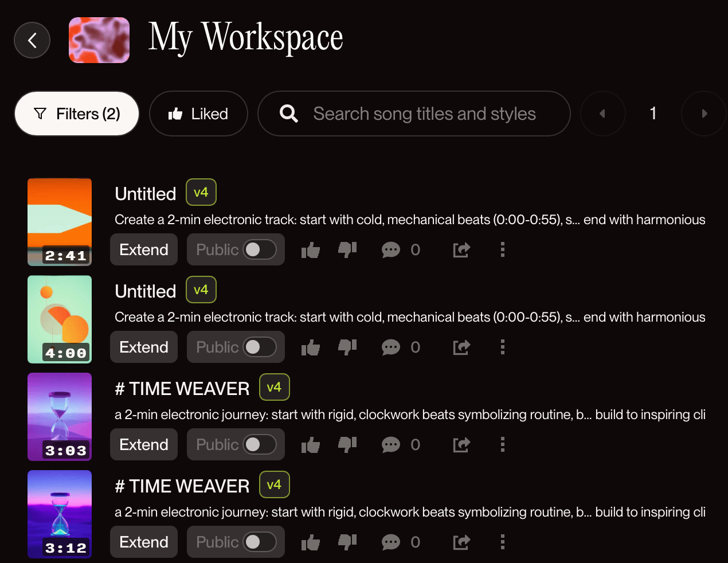
Task: Click the song titles and styles search field
Action: [424, 114]
